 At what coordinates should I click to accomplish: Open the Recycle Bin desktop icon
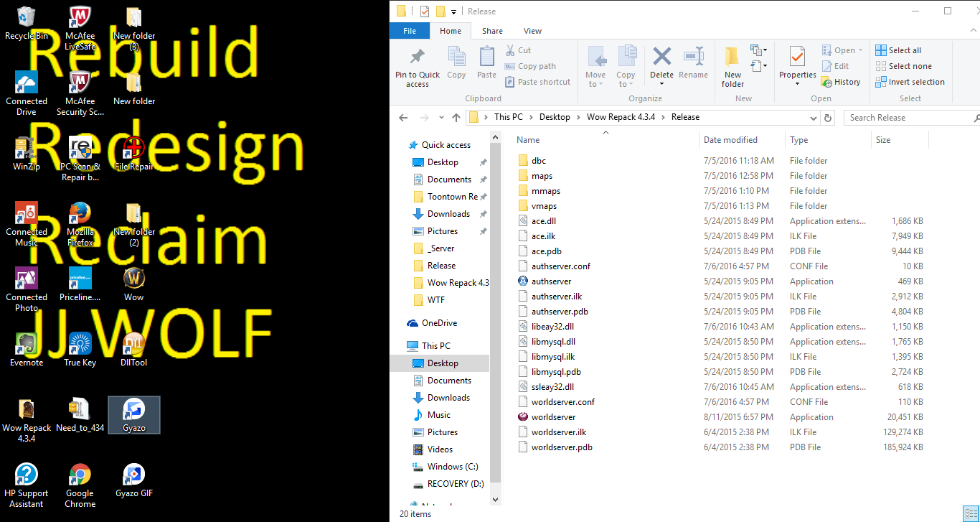(27, 24)
